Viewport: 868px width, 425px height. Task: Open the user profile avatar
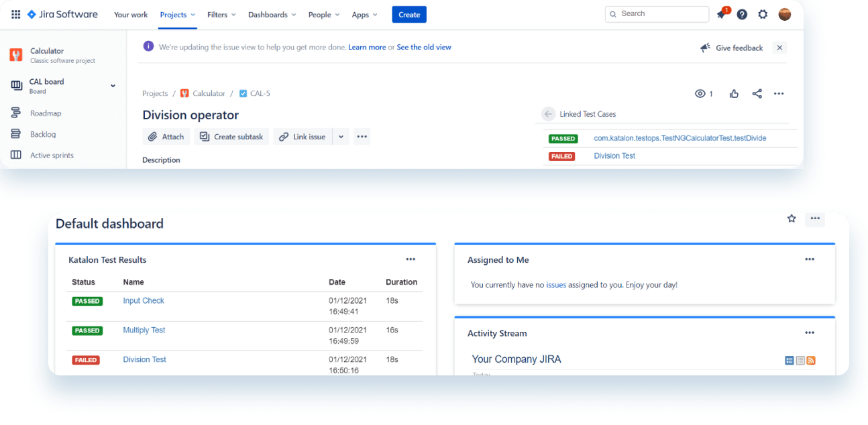click(785, 14)
